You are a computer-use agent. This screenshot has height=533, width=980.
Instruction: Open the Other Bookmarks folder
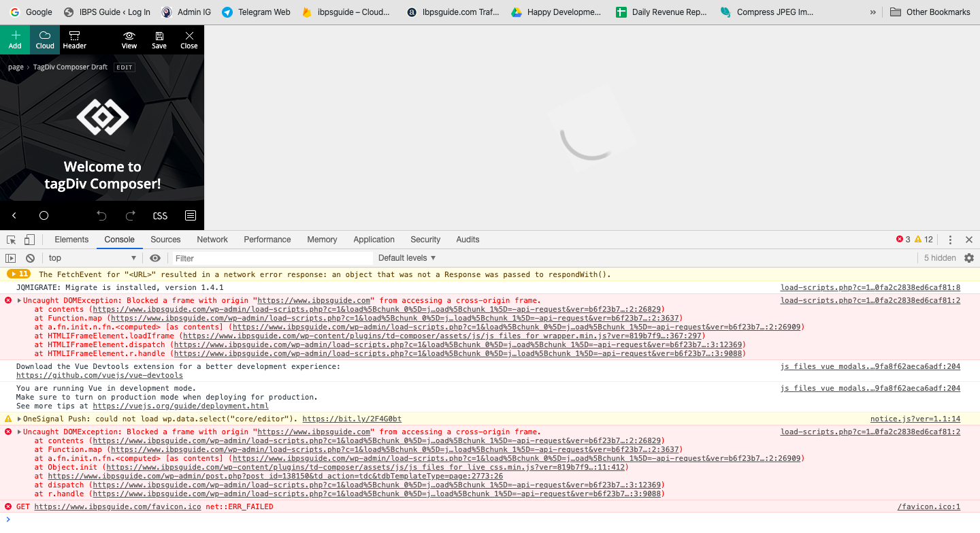coord(930,12)
